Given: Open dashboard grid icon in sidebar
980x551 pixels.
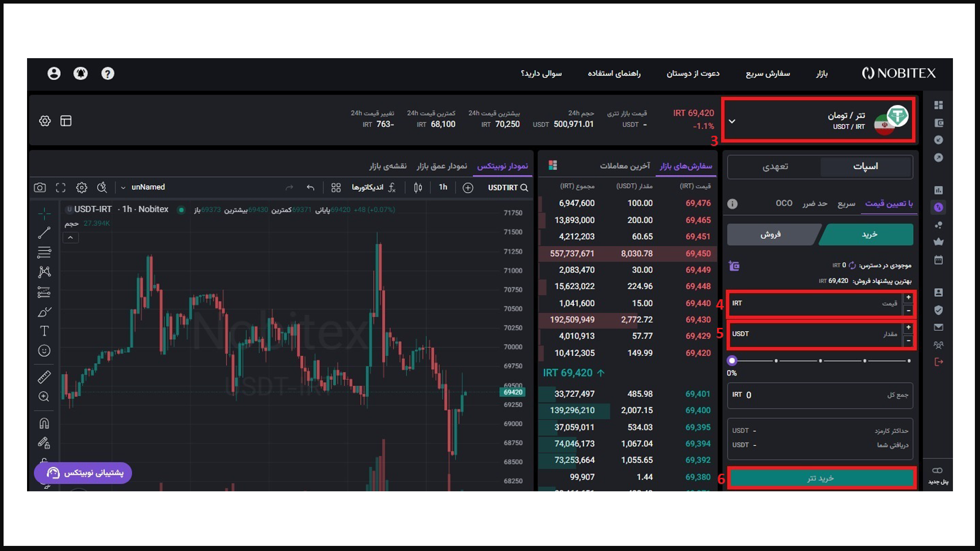Looking at the screenshot, I should [x=938, y=105].
